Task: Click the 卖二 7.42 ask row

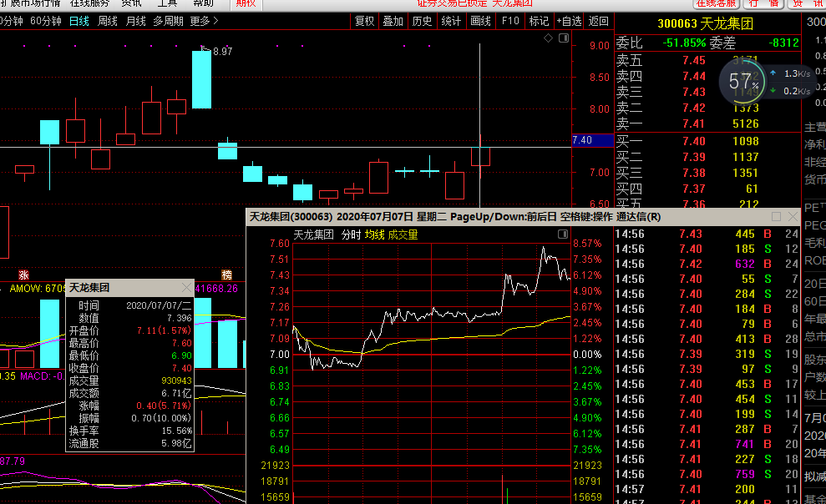Action: tap(707, 108)
